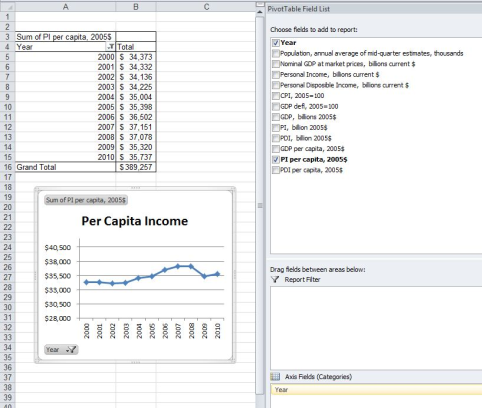Image resolution: width=482 pixels, height=408 pixels.
Task: Select the $389,257 grand total cell
Action: pyautogui.click(x=136, y=167)
